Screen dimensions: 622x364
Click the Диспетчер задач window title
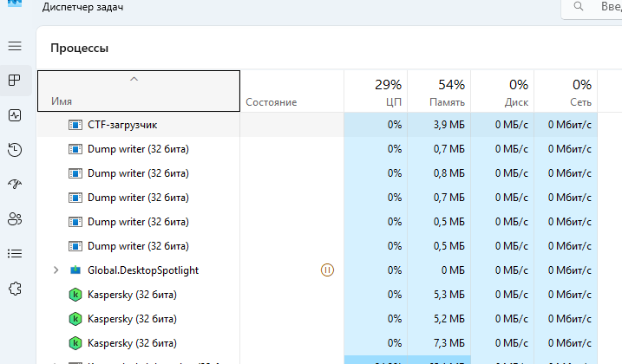click(x=83, y=7)
